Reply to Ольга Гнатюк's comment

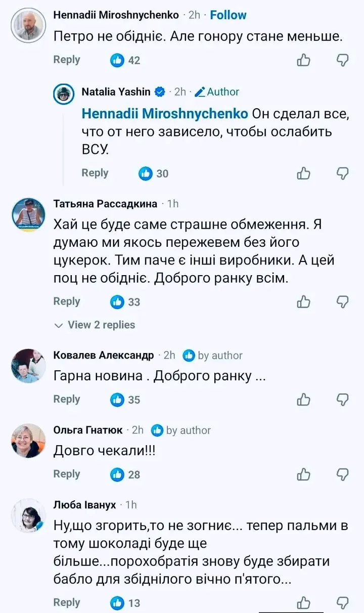[67, 474]
